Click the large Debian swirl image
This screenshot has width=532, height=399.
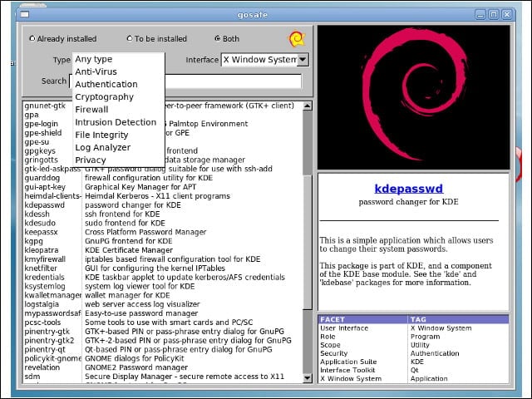(413, 98)
